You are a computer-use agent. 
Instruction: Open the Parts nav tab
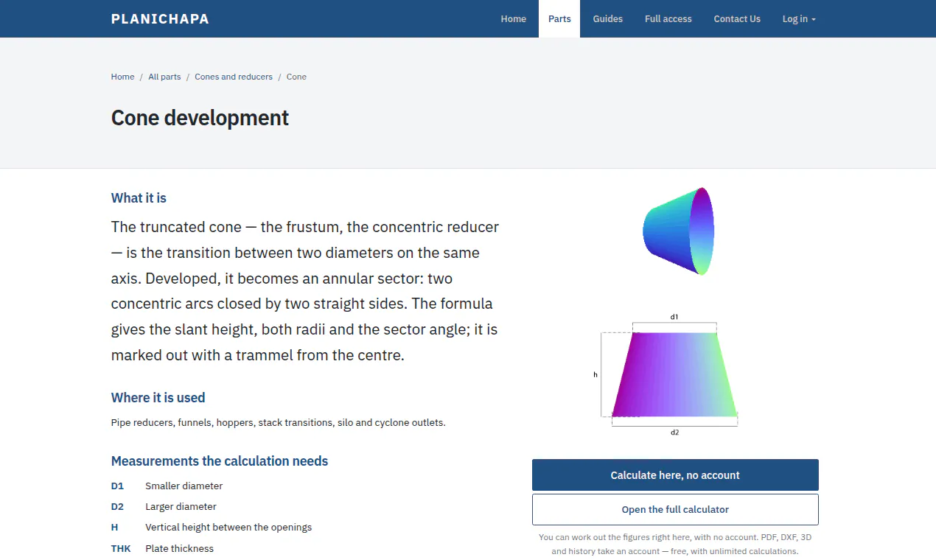(559, 19)
